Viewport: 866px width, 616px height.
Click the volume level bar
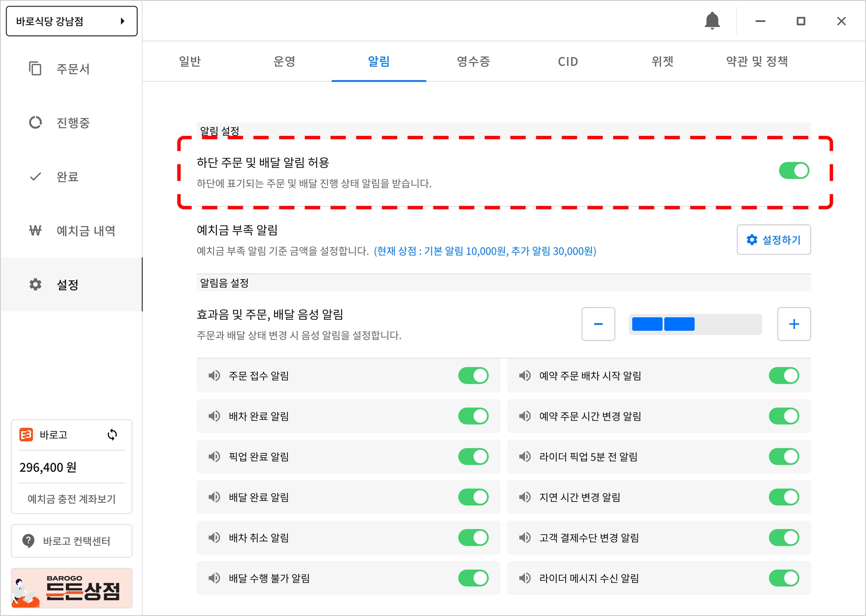[x=695, y=324]
